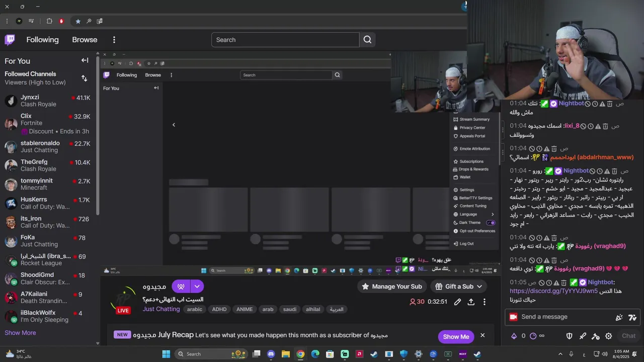Open Twitch navigation more-options menu
Viewport: 644px width, 362px height.
(114, 40)
